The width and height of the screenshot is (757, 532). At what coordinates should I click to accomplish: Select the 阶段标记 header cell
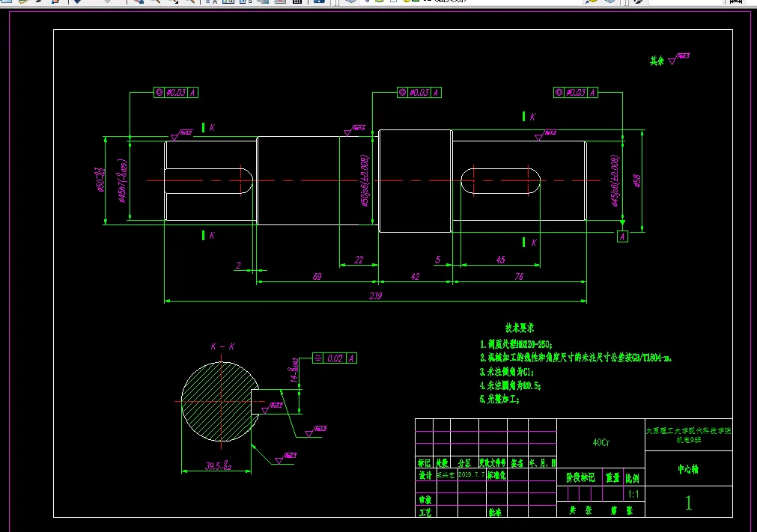click(581, 477)
